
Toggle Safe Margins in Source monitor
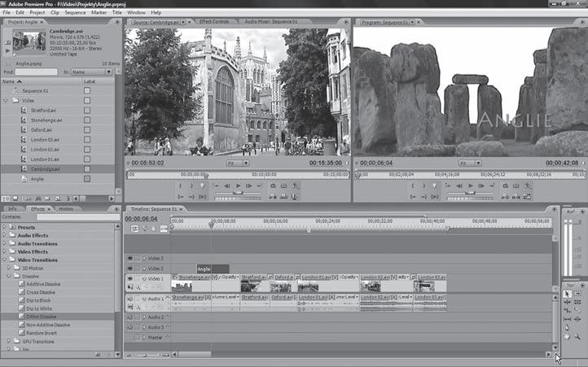[x=284, y=186]
